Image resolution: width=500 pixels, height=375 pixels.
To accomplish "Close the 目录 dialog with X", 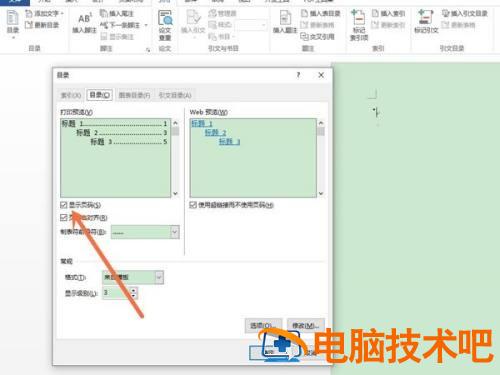I will pyautogui.click(x=321, y=75).
